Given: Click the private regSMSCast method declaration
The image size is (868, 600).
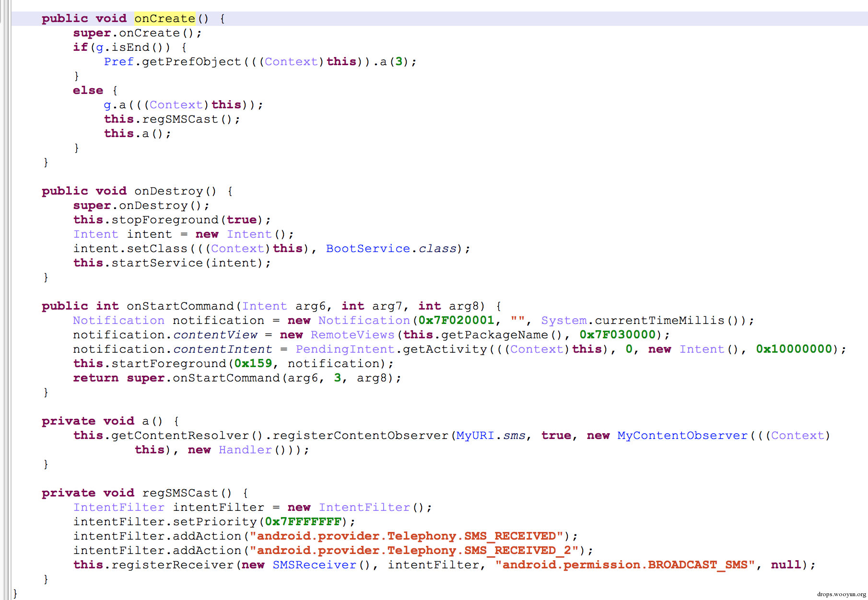Looking at the screenshot, I should pyautogui.click(x=145, y=493).
